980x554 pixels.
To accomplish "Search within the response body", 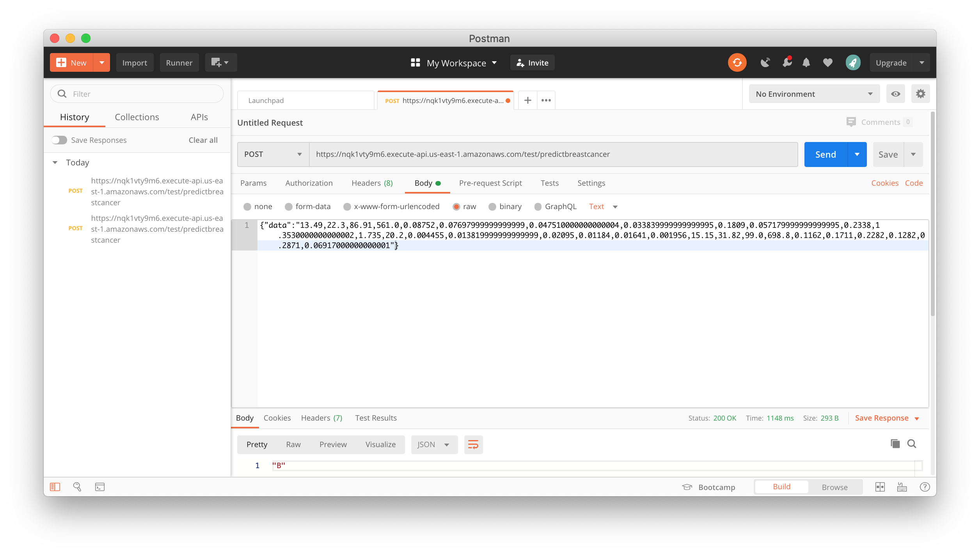I will coord(912,444).
